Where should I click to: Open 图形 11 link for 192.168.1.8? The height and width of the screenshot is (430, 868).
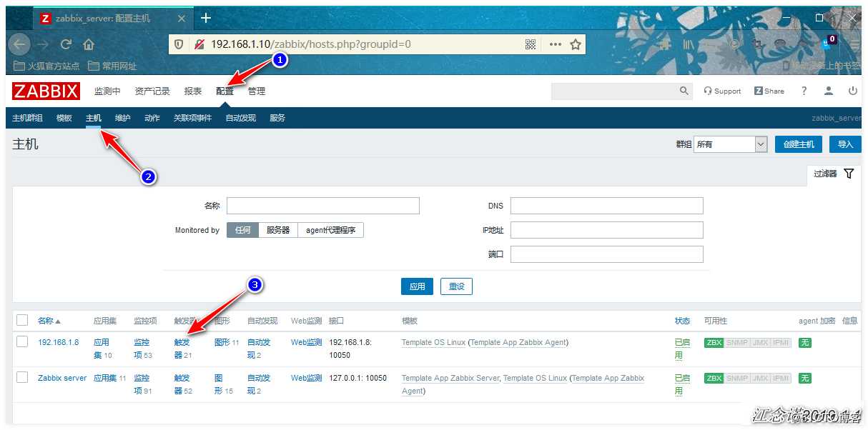tap(227, 342)
